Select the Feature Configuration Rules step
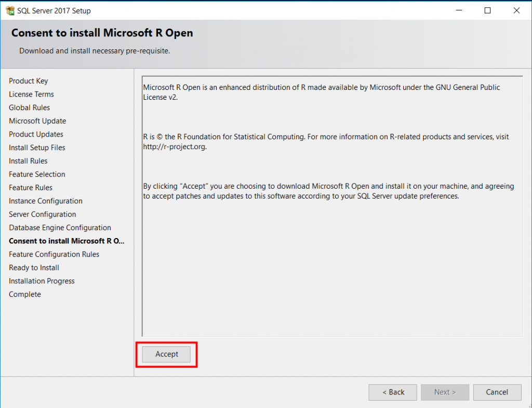 (x=54, y=254)
